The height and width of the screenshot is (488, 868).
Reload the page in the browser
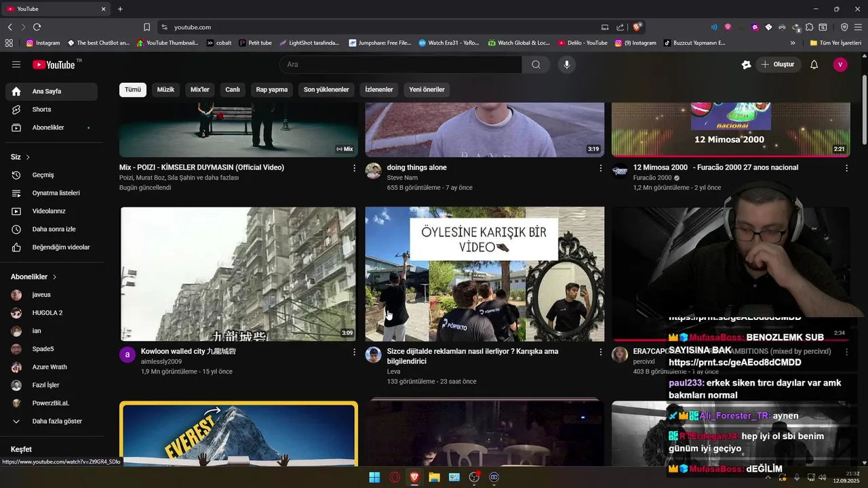click(x=37, y=27)
